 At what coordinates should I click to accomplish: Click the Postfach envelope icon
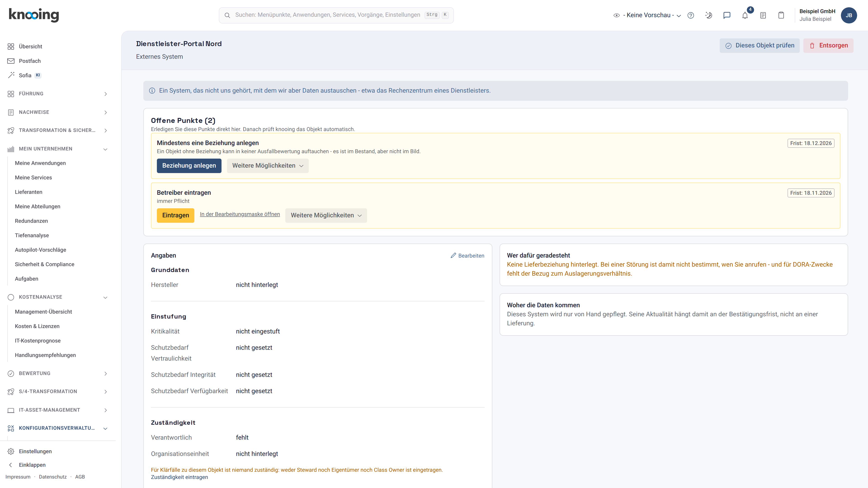click(x=11, y=61)
